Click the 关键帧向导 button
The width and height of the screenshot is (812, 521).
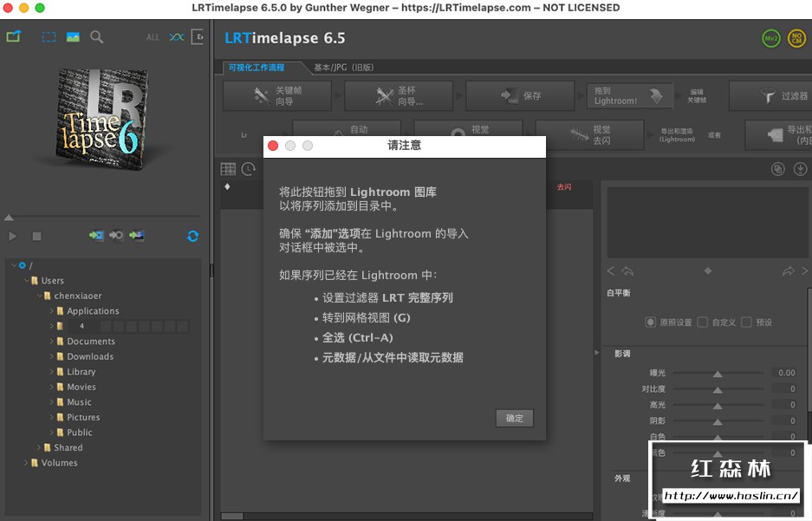277,96
